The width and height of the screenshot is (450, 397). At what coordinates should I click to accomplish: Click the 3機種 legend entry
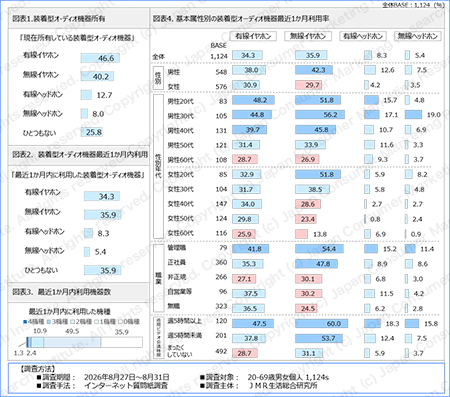57,322
